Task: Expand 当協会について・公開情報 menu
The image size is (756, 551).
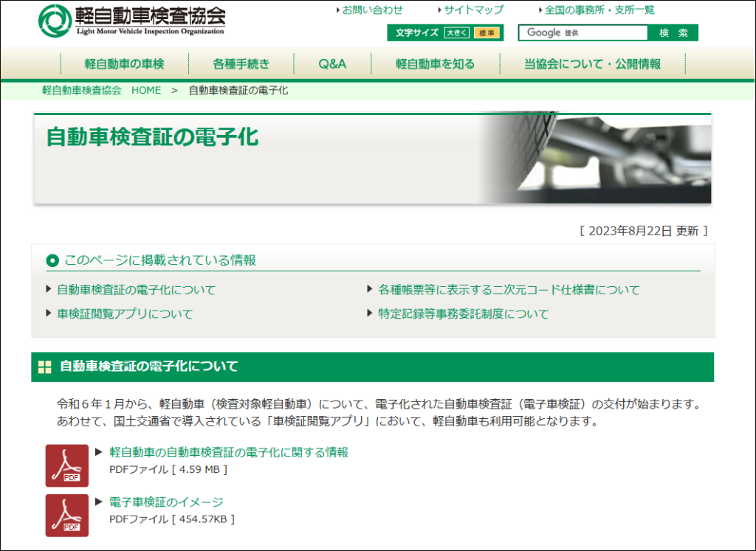Action: click(592, 64)
